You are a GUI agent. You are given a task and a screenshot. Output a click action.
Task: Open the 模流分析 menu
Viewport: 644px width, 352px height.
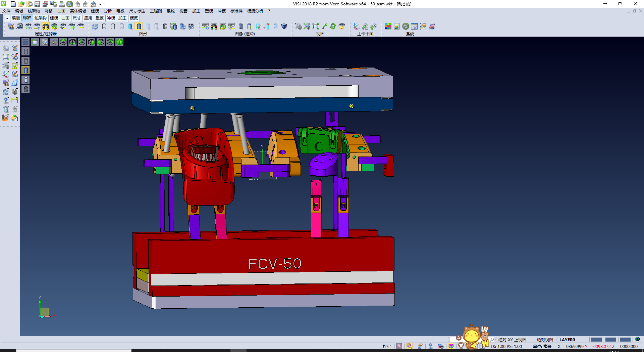255,11
